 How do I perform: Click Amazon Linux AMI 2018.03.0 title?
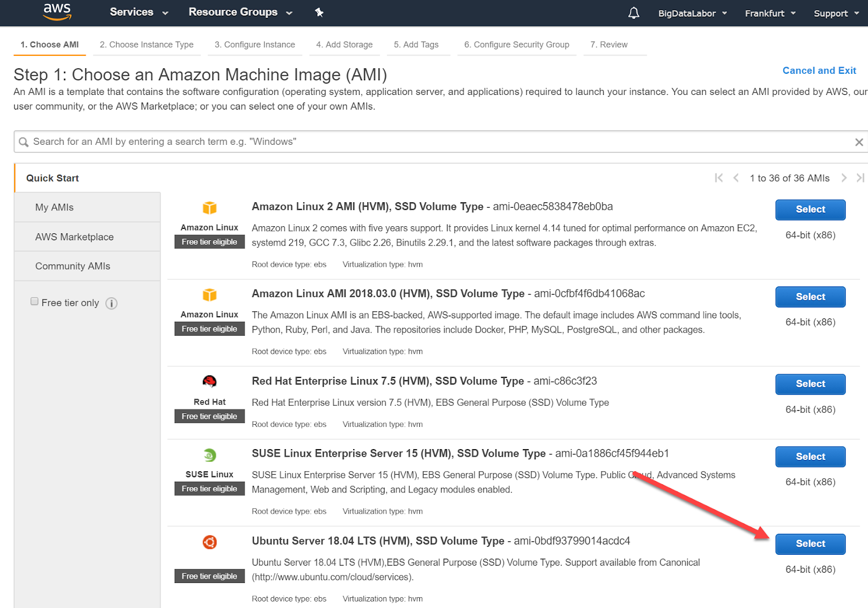388,293
